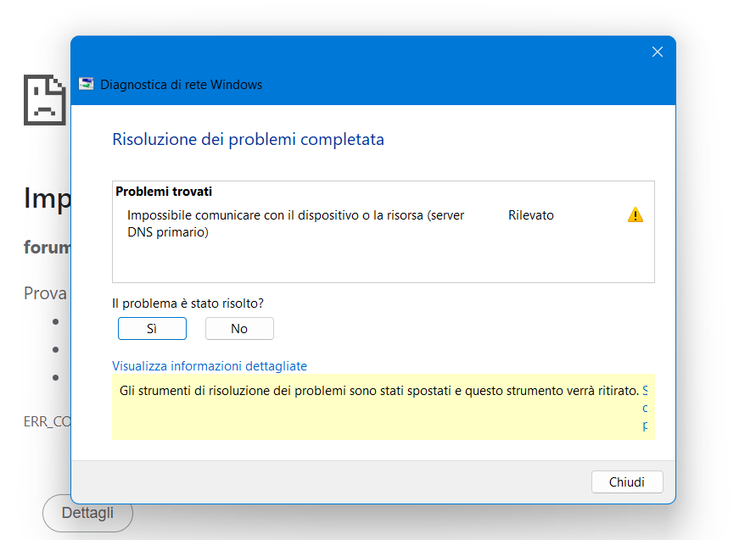
Task: Close the Diagnostica di rete window with X
Action: click(x=658, y=52)
